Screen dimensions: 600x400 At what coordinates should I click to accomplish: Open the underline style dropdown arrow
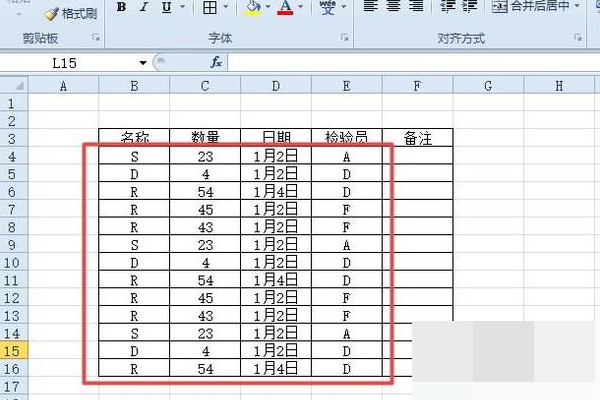pyautogui.click(x=183, y=7)
